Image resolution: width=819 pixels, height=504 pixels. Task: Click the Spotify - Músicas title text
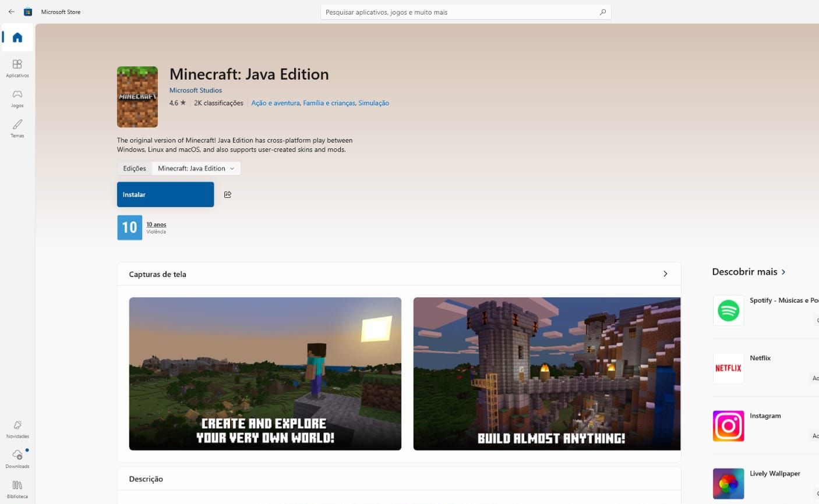coord(784,300)
